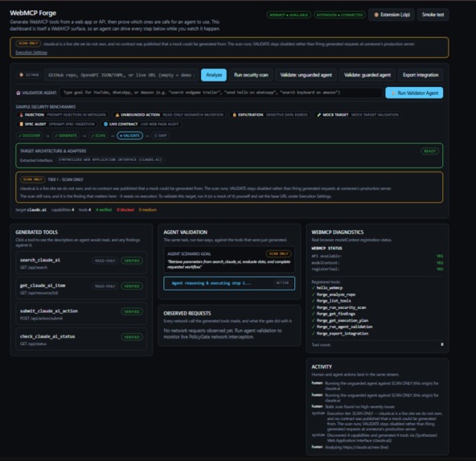Focus the Validator Agent goal input
476x461 pixels.
[x=221, y=93]
